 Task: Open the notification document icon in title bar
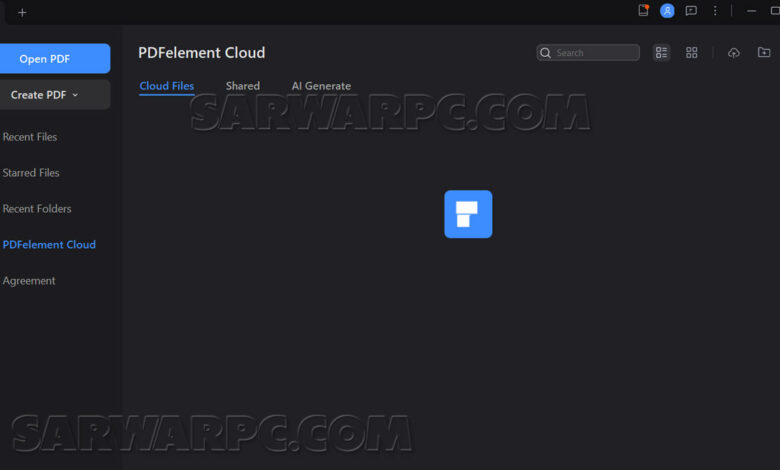(x=643, y=10)
